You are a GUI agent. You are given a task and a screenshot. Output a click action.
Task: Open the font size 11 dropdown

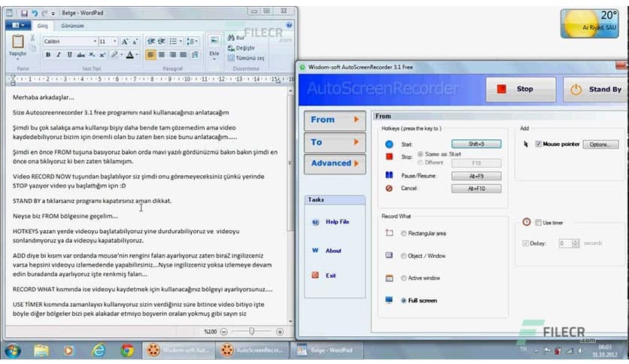114,41
